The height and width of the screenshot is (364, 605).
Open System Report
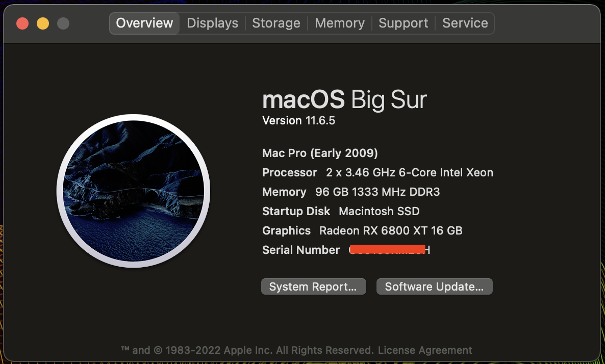313,287
